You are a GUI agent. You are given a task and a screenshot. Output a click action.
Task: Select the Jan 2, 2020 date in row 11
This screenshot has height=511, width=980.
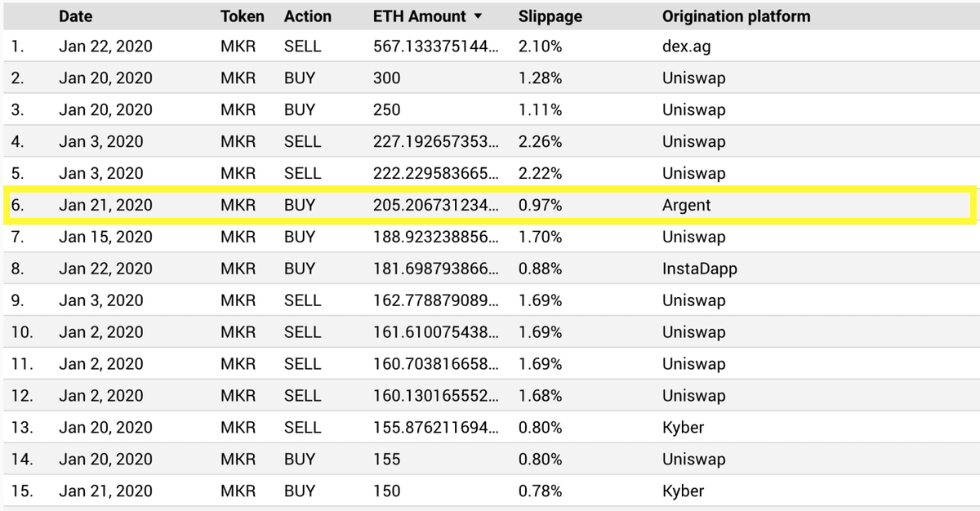[x=100, y=365]
